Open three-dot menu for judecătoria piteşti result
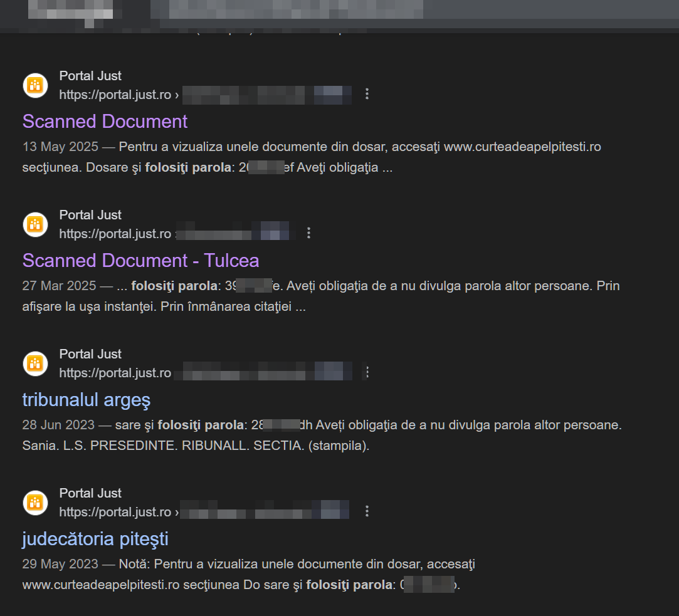Viewport: 679px width, 616px height. pos(367,511)
